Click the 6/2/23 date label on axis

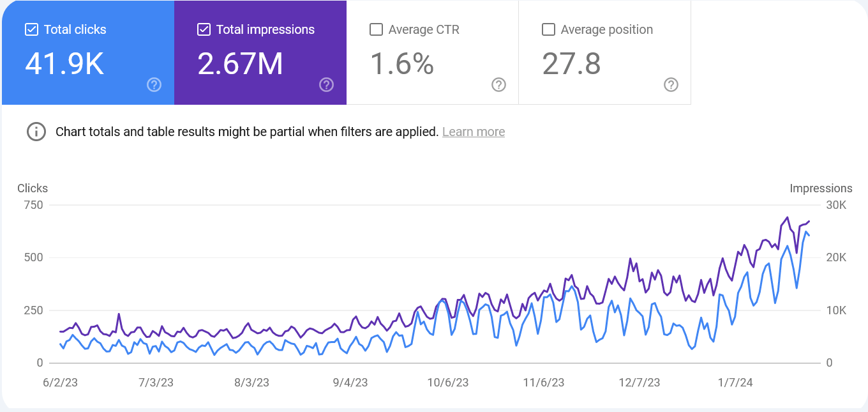click(60, 383)
